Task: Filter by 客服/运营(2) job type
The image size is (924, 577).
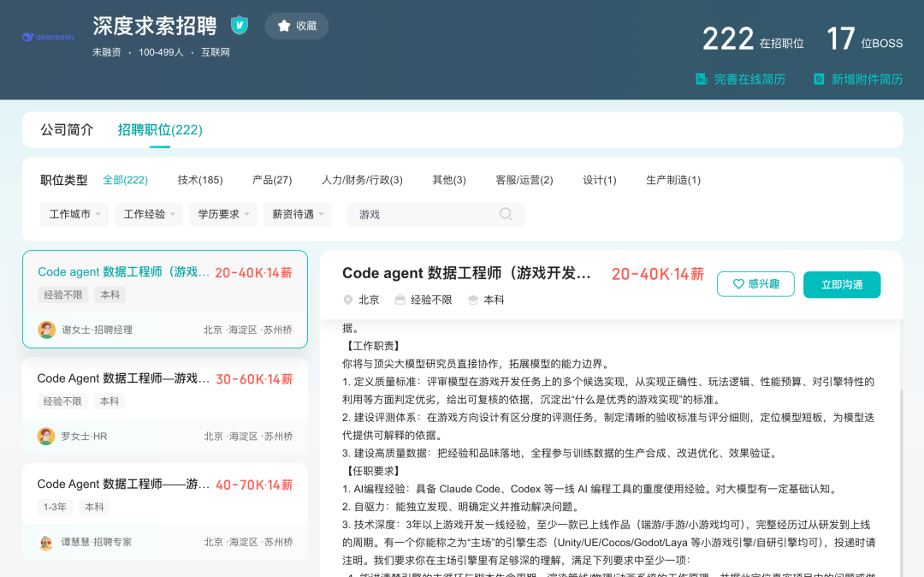Action: click(x=524, y=180)
